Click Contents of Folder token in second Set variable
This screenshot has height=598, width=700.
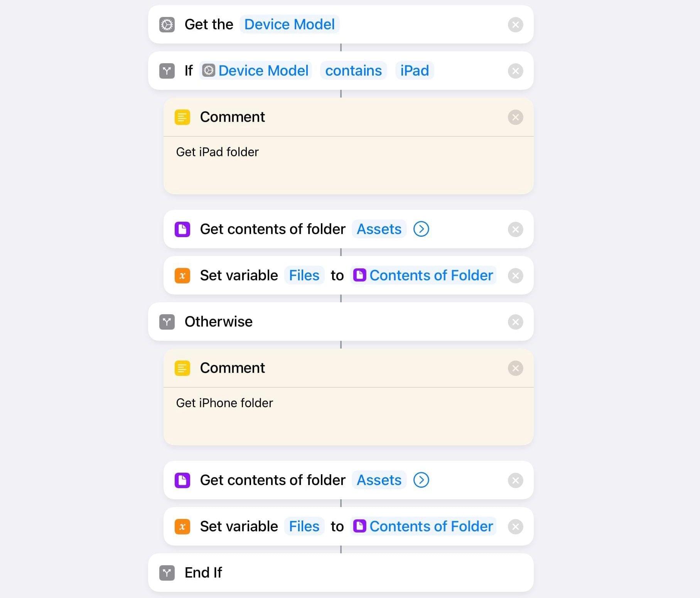423,526
